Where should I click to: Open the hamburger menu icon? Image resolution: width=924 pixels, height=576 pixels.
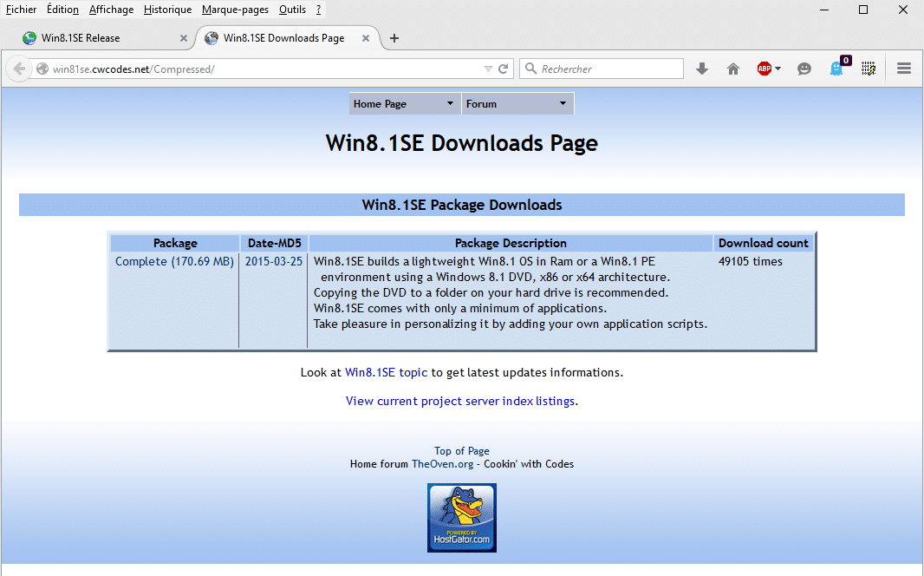[x=904, y=69]
